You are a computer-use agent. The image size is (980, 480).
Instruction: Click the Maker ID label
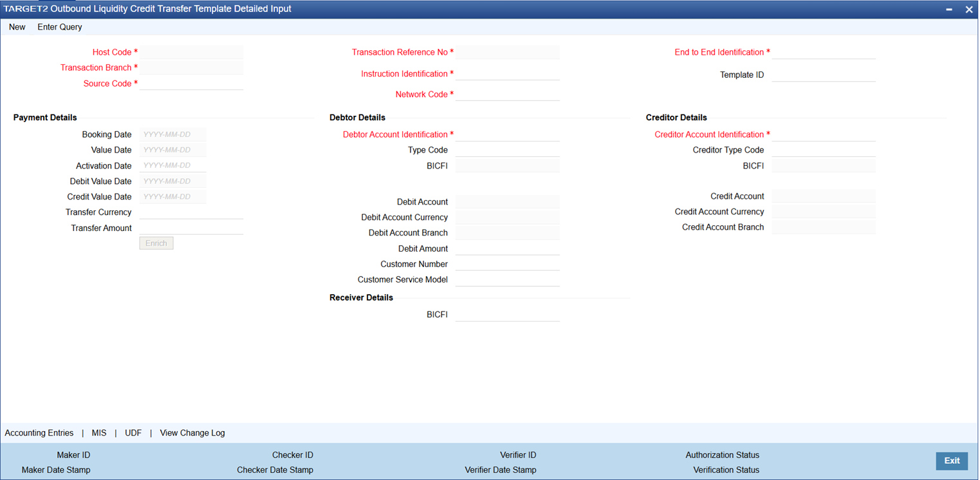73,455
